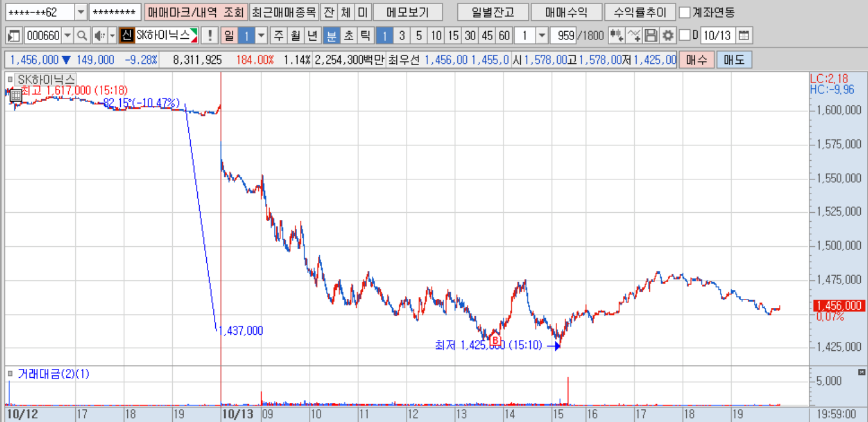Click the window layout icon beside stock code
This screenshot has height=422, width=868.
[x=14, y=36]
